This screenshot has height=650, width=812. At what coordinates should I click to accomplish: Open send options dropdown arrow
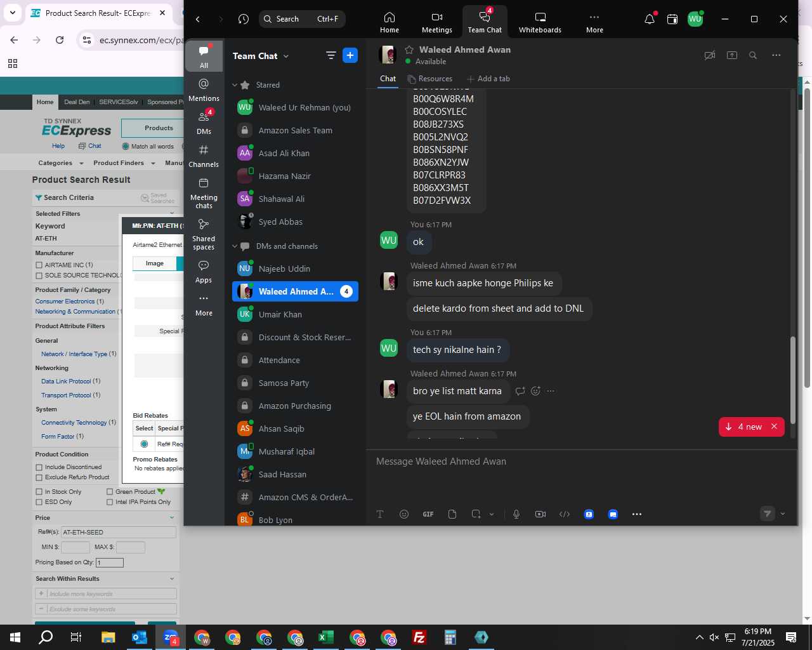click(x=782, y=514)
